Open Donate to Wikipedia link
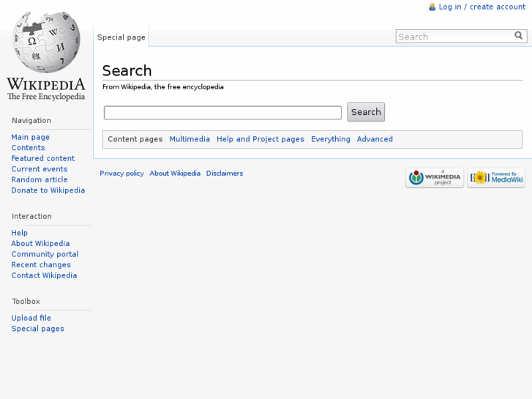 click(x=48, y=190)
